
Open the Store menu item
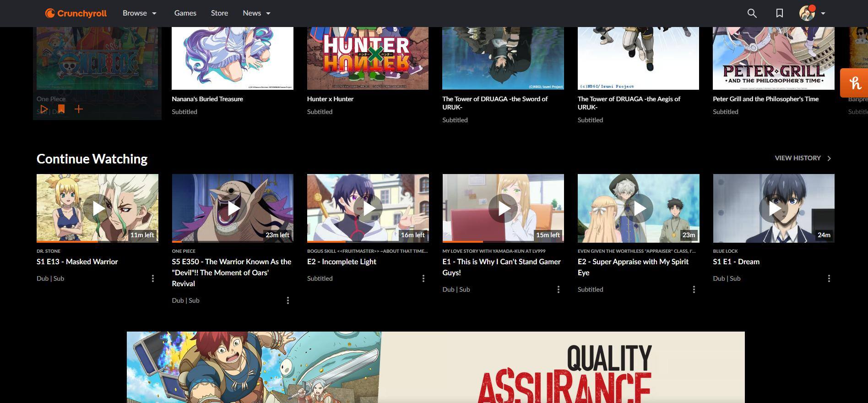tap(219, 13)
